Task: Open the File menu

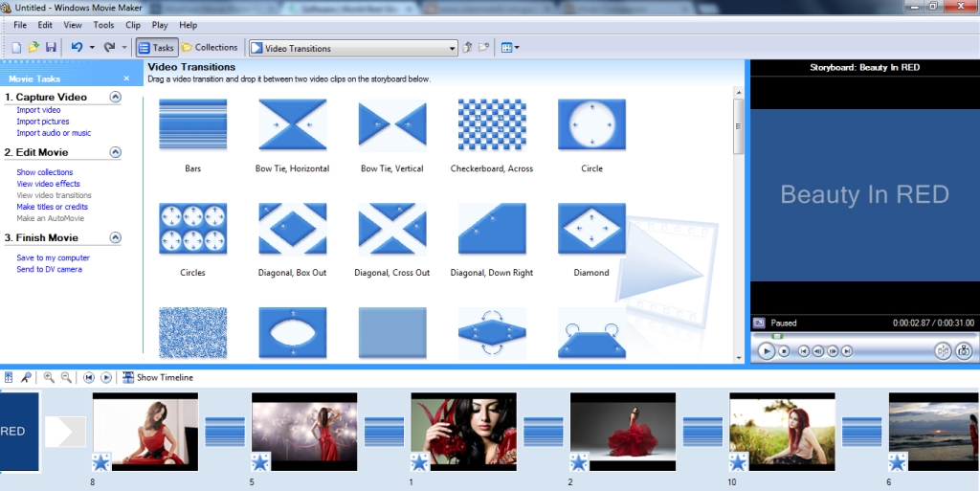Action: pos(20,25)
